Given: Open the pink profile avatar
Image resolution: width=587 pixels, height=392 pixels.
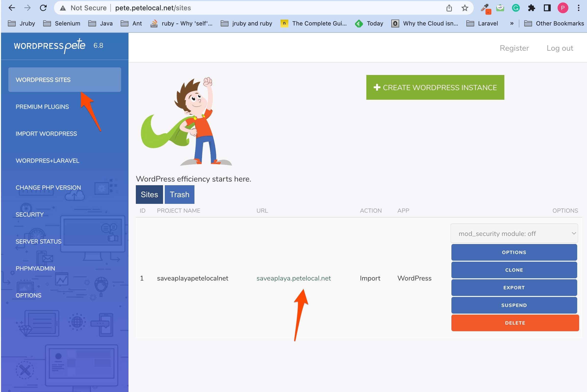Looking at the screenshot, I should point(562,8).
